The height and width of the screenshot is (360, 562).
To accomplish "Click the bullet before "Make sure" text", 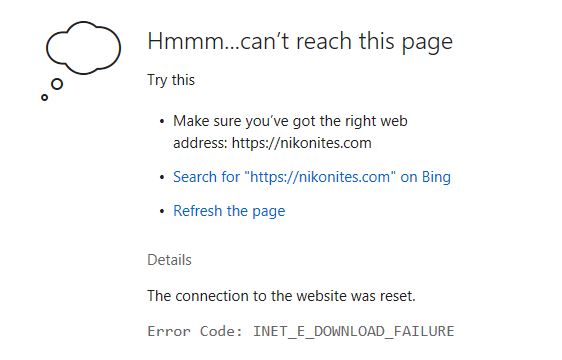I will click(x=162, y=122).
